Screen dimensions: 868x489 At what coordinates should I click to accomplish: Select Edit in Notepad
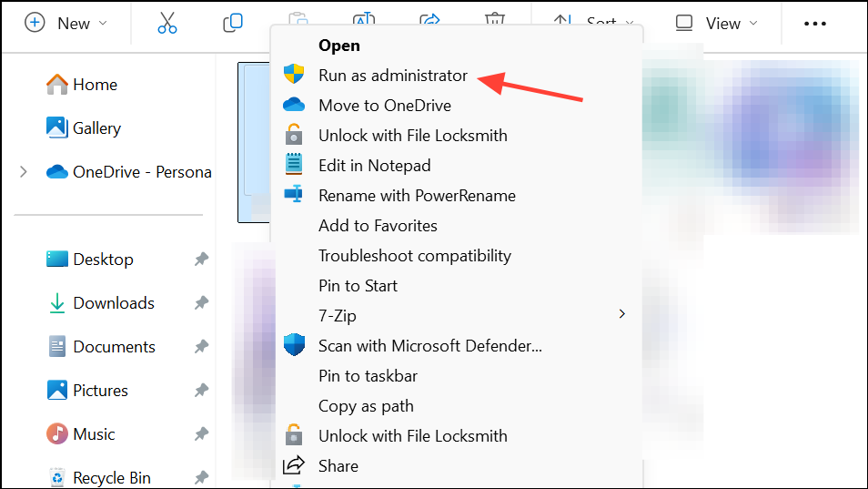click(x=374, y=166)
